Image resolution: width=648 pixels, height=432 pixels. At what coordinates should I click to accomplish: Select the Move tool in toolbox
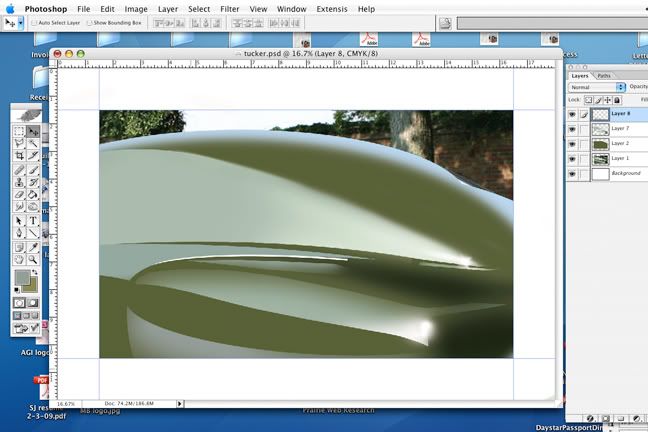pyautogui.click(x=33, y=131)
